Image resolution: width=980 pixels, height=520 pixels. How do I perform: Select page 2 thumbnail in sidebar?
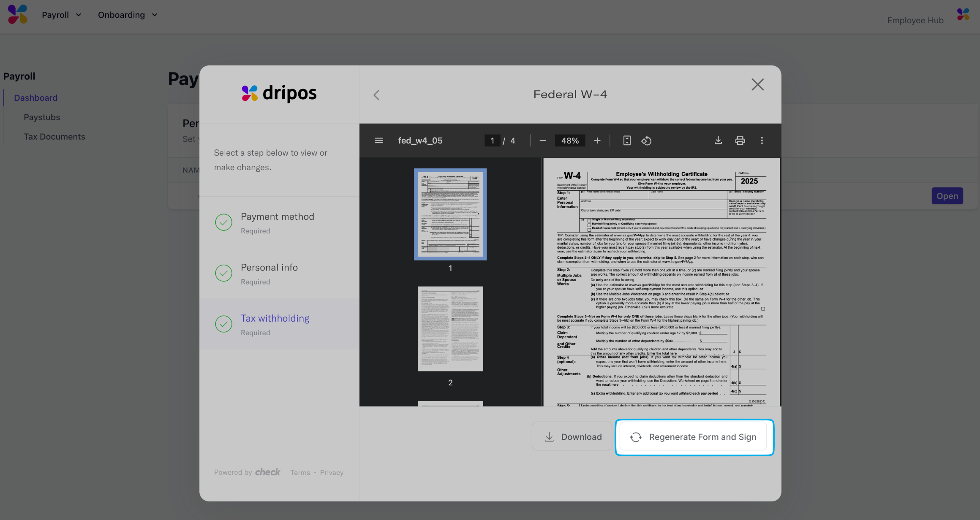pos(450,329)
